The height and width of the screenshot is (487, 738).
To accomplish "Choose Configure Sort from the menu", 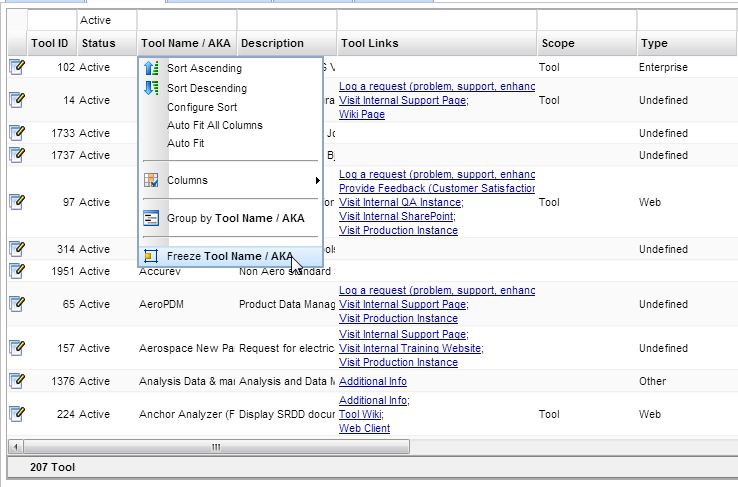I will tap(202, 107).
